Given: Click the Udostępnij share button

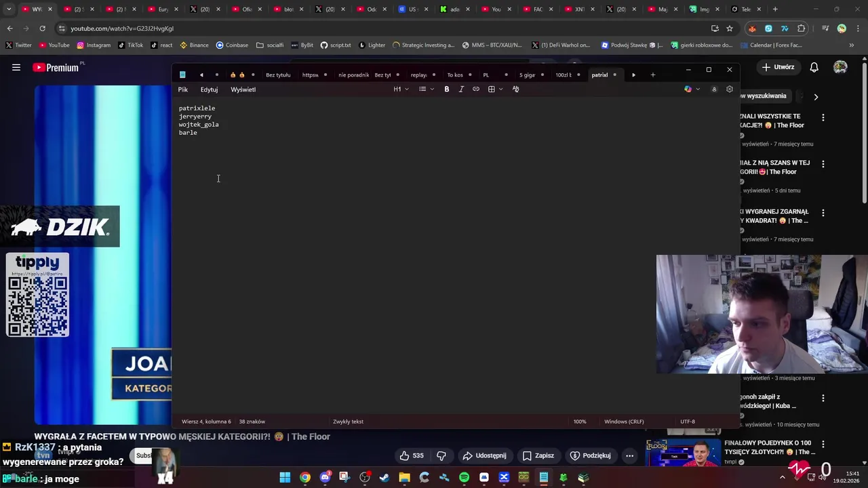Looking at the screenshot, I should [485, 455].
